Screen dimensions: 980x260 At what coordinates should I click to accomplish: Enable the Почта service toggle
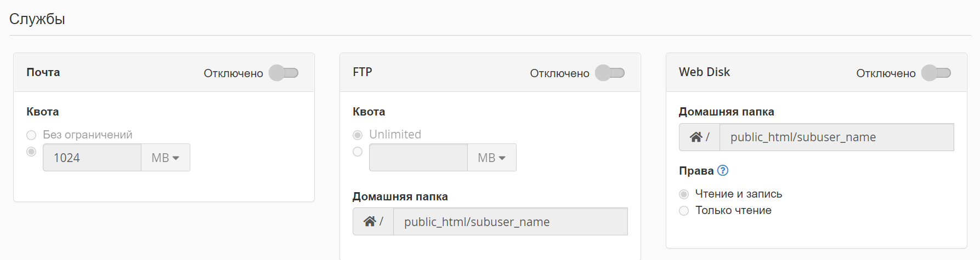284,73
